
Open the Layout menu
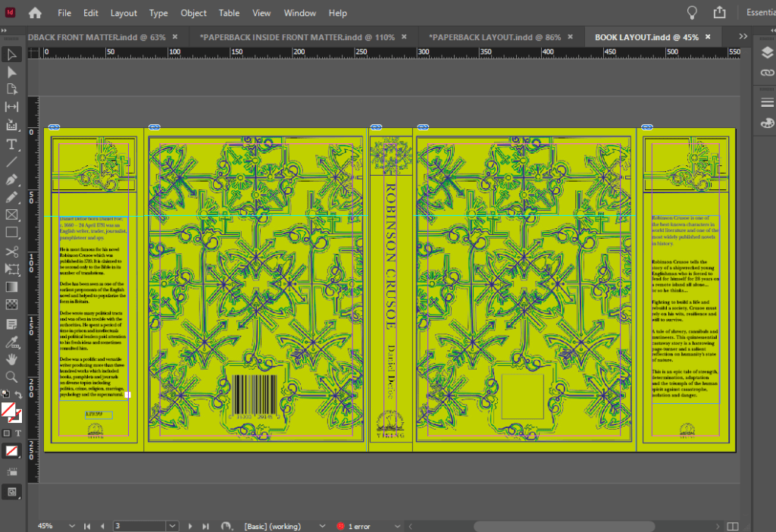[x=124, y=13]
